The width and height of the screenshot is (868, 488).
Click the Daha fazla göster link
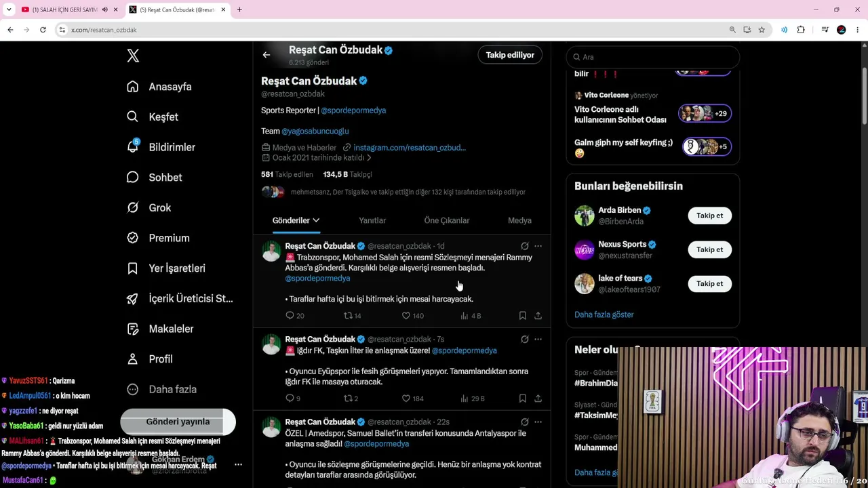(x=604, y=314)
